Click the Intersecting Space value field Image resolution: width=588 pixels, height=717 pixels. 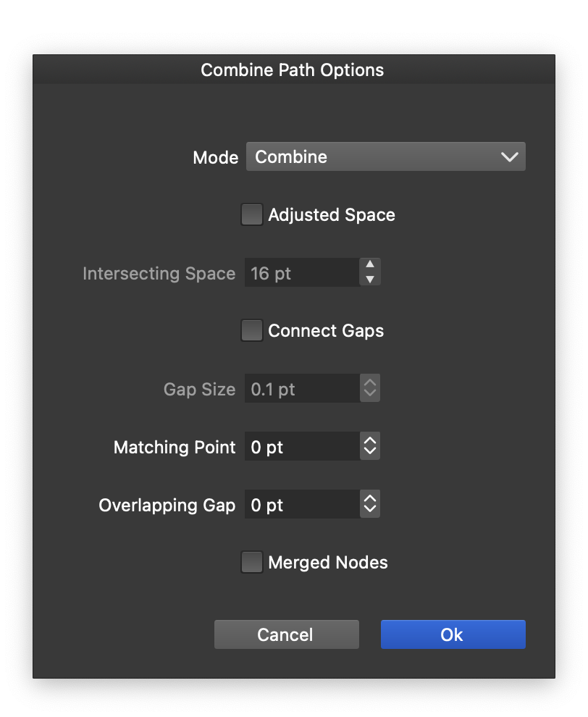tap(301, 273)
